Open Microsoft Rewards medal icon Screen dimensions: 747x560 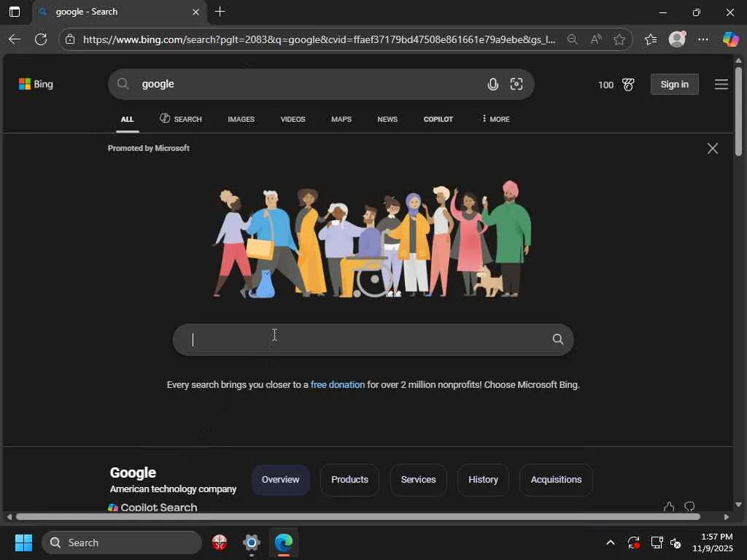pyautogui.click(x=628, y=85)
